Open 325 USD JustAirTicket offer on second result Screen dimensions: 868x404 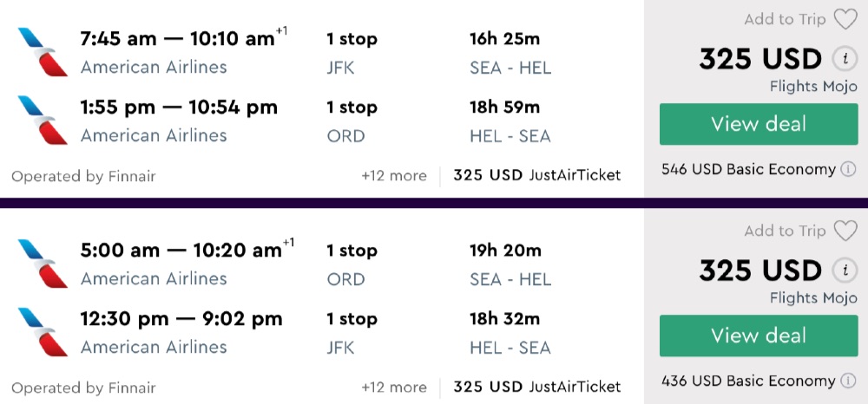point(536,387)
